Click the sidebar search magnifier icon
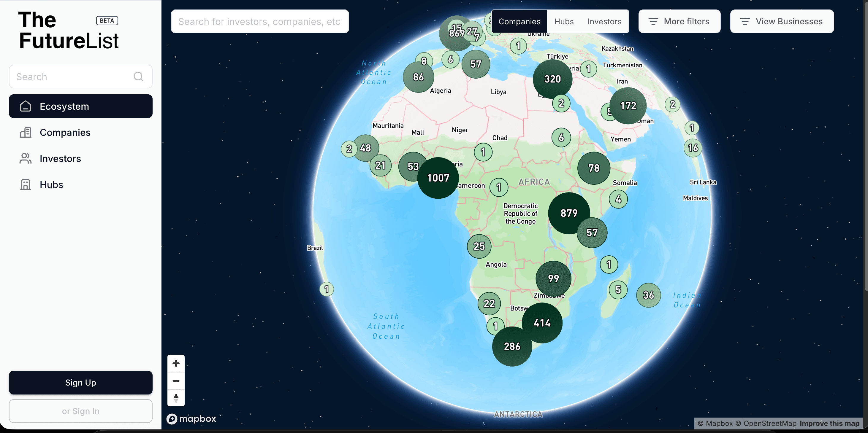 click(138, 77)
